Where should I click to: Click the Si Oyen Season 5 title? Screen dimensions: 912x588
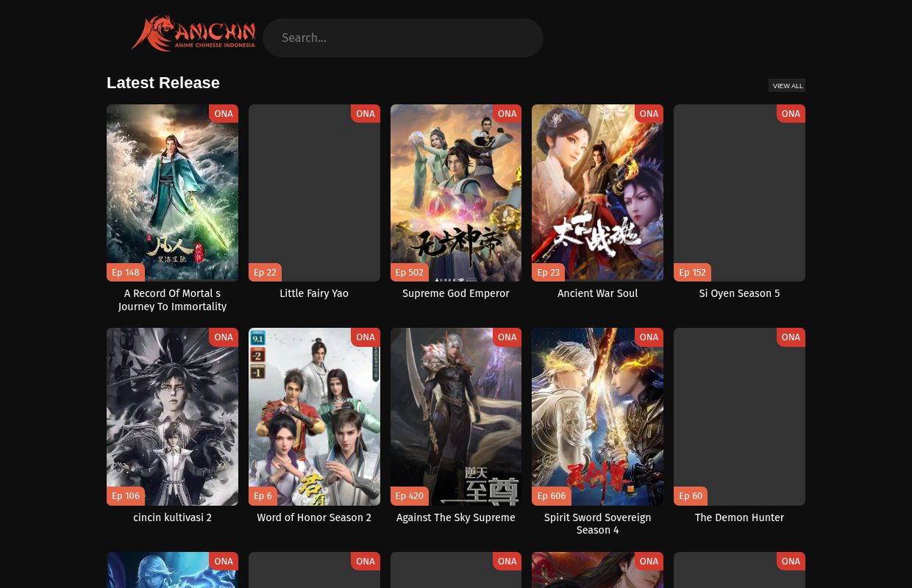(739, 293)
